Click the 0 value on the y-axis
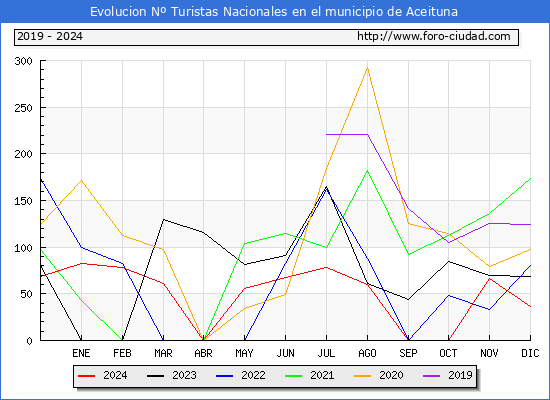 [29, 341]
